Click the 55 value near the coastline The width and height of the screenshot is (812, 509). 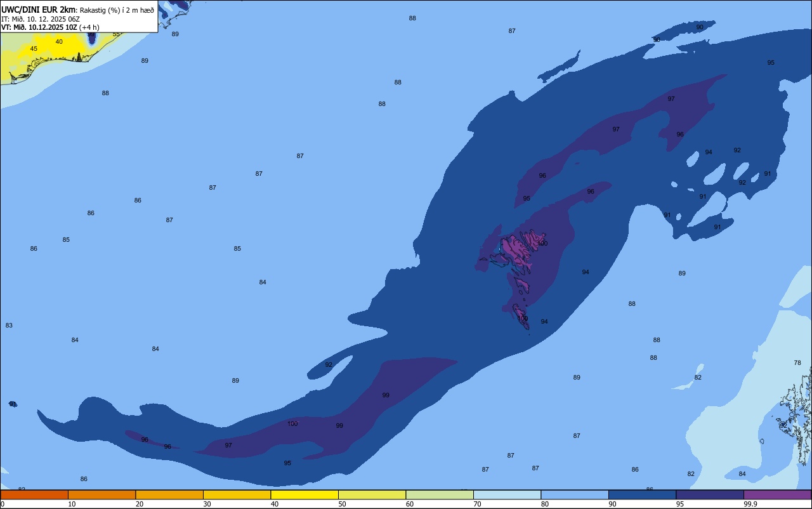click(116, 34)
